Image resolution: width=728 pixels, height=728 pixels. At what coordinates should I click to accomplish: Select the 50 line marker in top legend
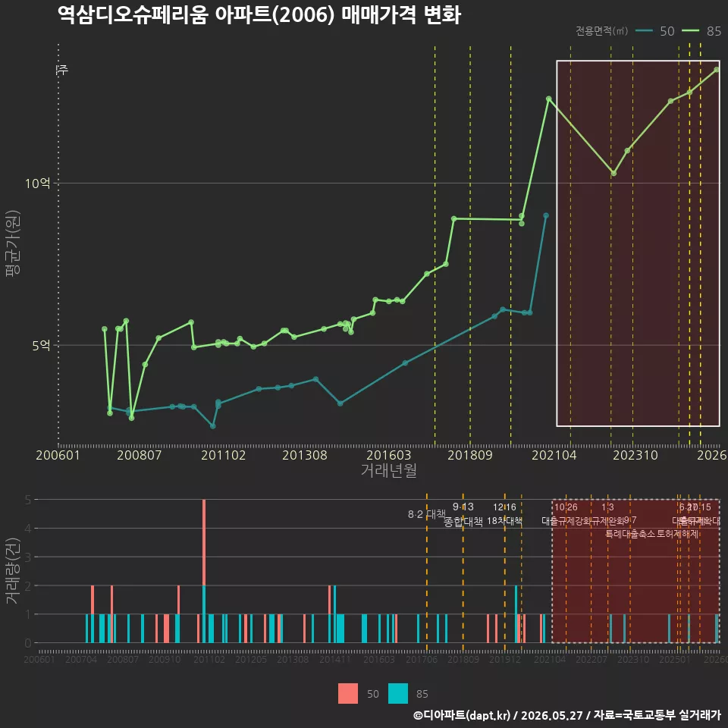click(x=644, y=30)
